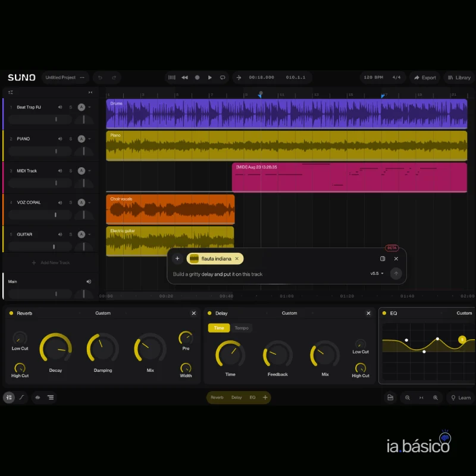Switch Delay to Tempo mode
476x476 pixels.
pos(242,328)
